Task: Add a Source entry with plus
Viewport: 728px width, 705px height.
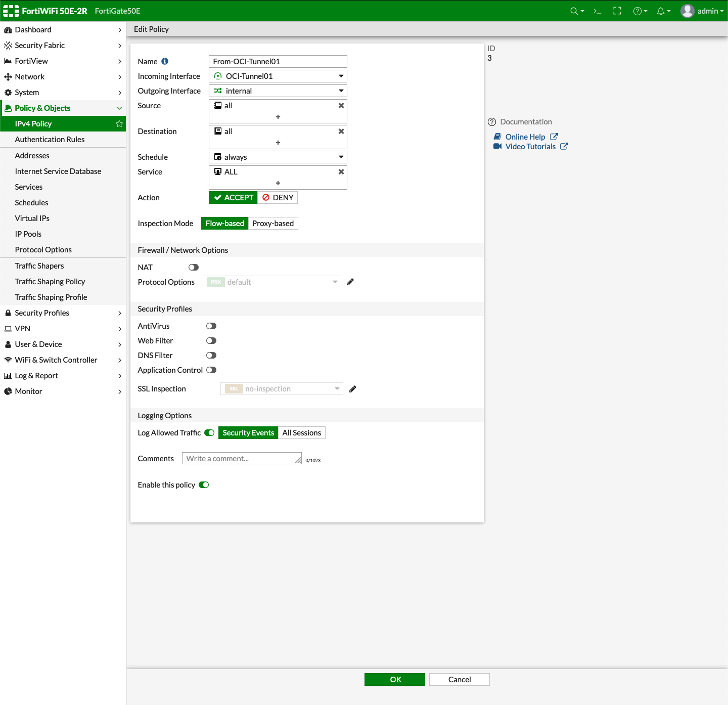Action: [278, 117]
